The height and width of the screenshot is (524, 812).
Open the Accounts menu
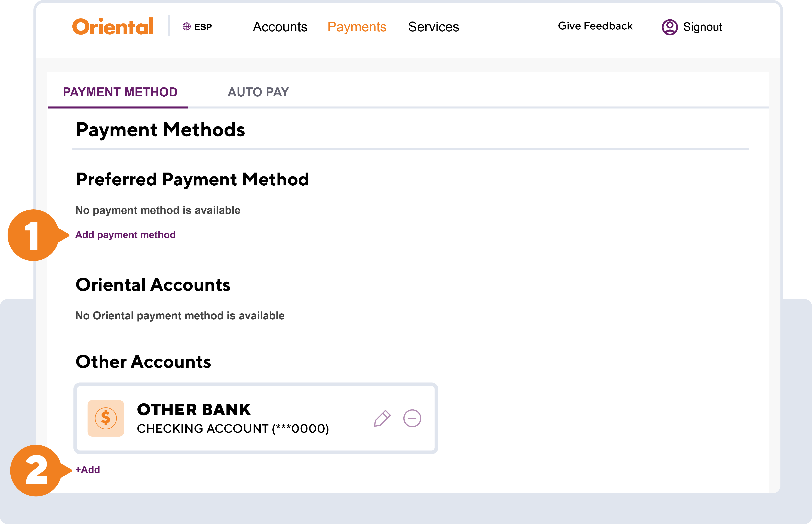(280, 27)
